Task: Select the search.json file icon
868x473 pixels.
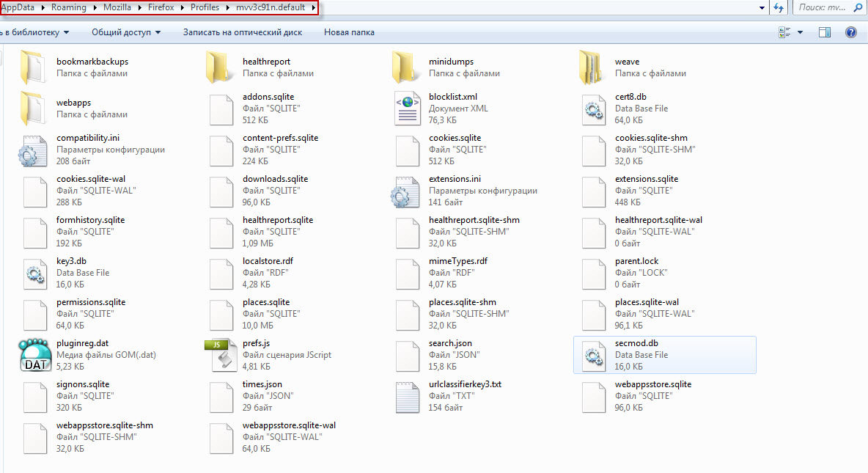Action: pyautogui.click(x=408, y=356)
